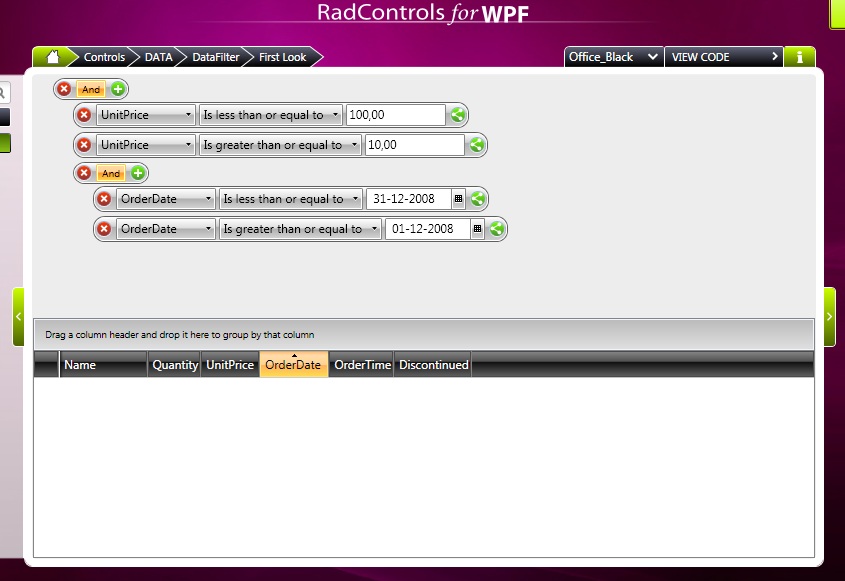
Task: Delete the OrderDate greater than or equal filter
Action: (104, 229)
